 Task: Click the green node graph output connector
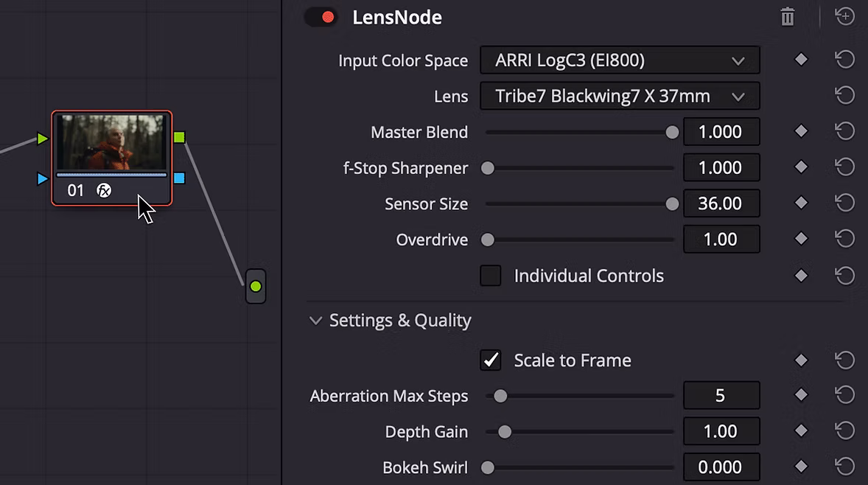(255, 286)
